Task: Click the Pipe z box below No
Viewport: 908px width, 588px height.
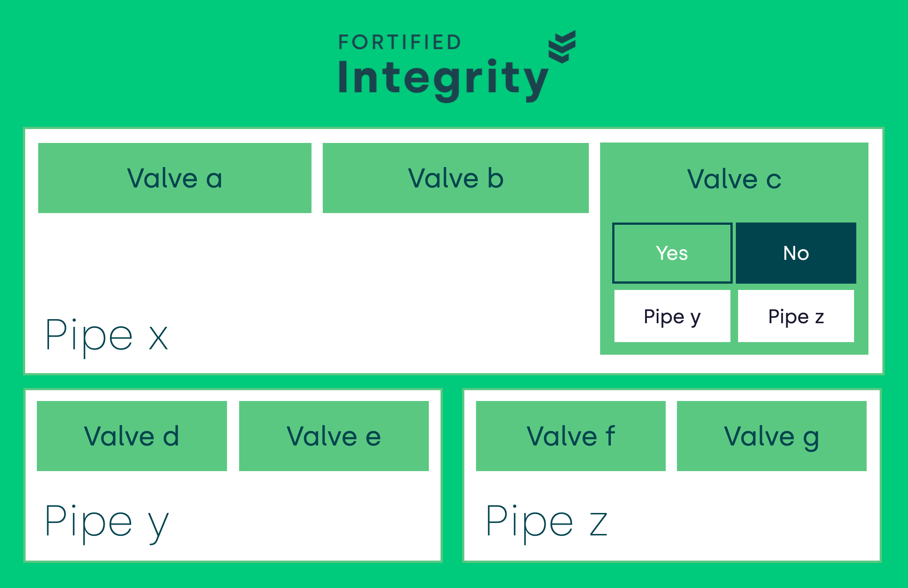Action: pyautogui.click(x=796, y=316)
